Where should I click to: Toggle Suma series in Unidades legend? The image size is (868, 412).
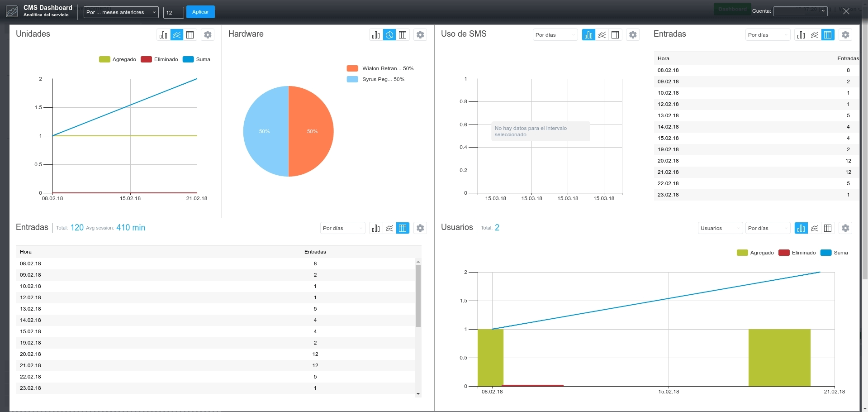(198, 59)
